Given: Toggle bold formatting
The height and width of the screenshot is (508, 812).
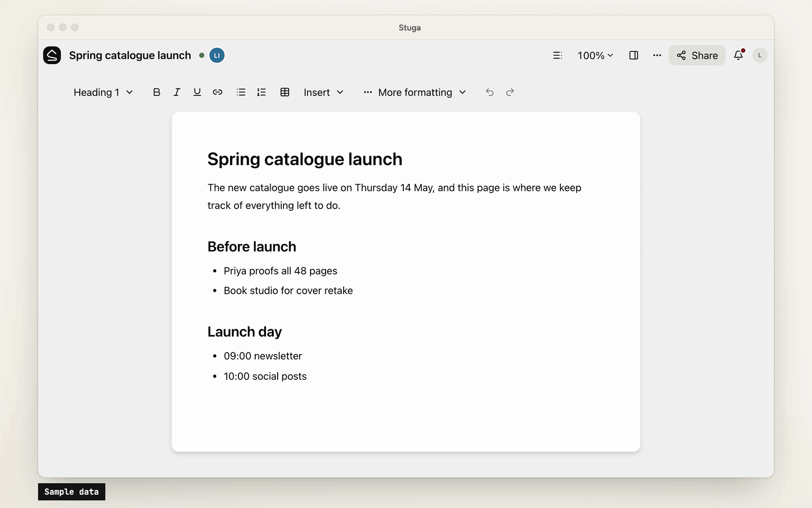Looking at the screenshot, I should tap(156, 92).
